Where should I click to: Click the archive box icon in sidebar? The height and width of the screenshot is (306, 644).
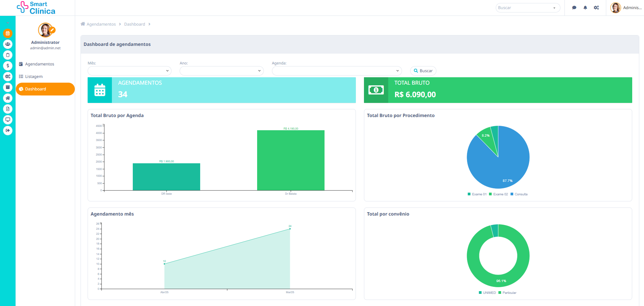8,87
